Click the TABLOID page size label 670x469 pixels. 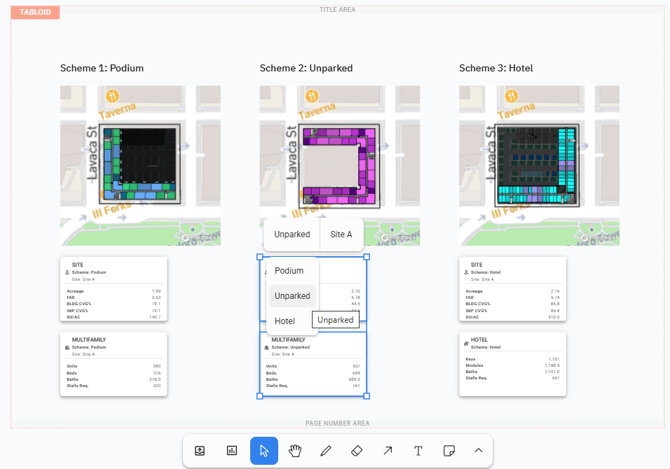[x=35, y=12]
